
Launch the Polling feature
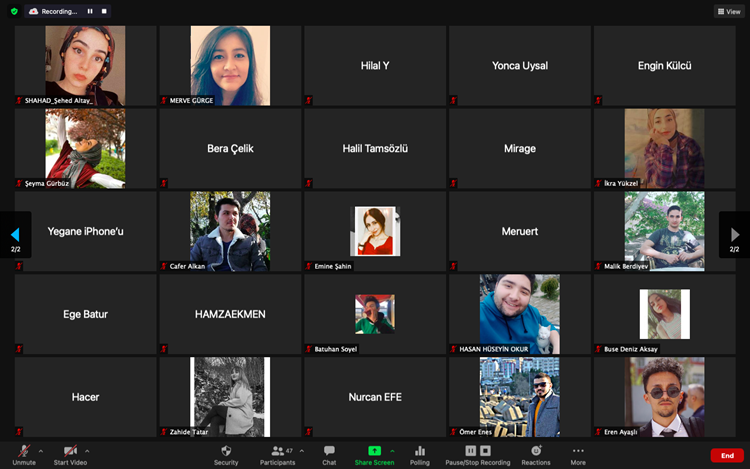[420, 454]
